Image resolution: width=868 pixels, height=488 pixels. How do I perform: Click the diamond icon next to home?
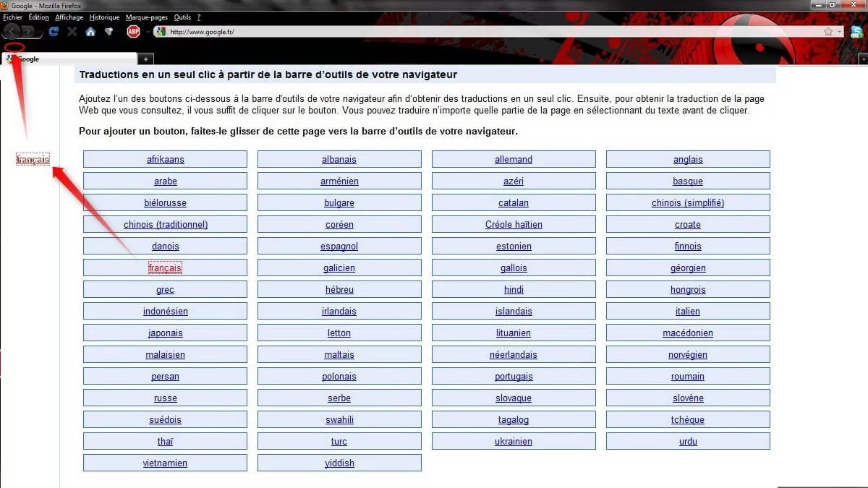109,32
